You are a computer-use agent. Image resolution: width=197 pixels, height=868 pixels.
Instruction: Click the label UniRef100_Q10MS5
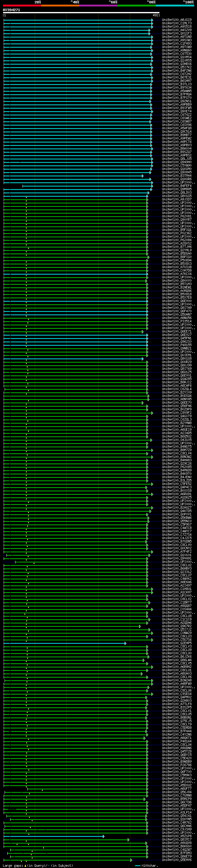click(177, 60)
